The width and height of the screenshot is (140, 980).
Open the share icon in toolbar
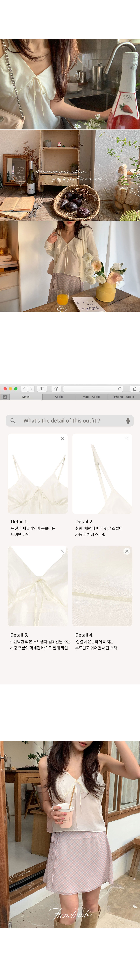coord(134,388)
